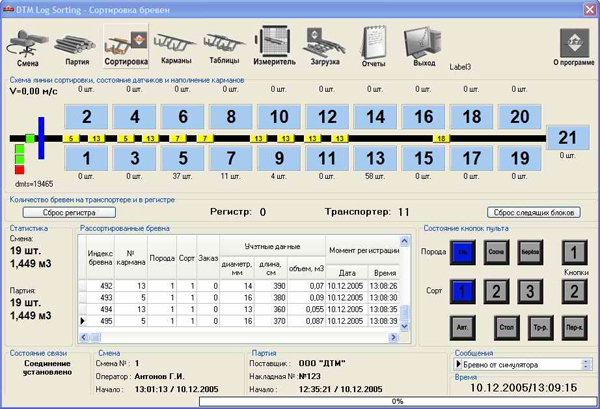Select pocket 9 box

(279, 158)
